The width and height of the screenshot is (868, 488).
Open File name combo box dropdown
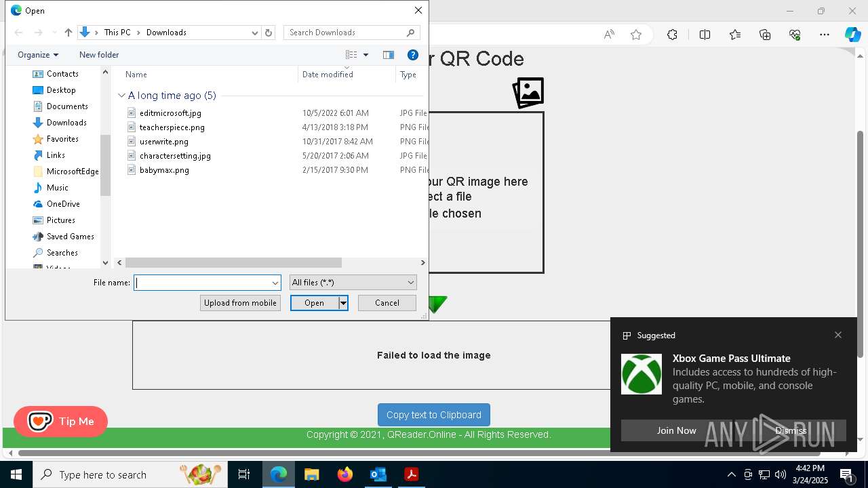275,283
